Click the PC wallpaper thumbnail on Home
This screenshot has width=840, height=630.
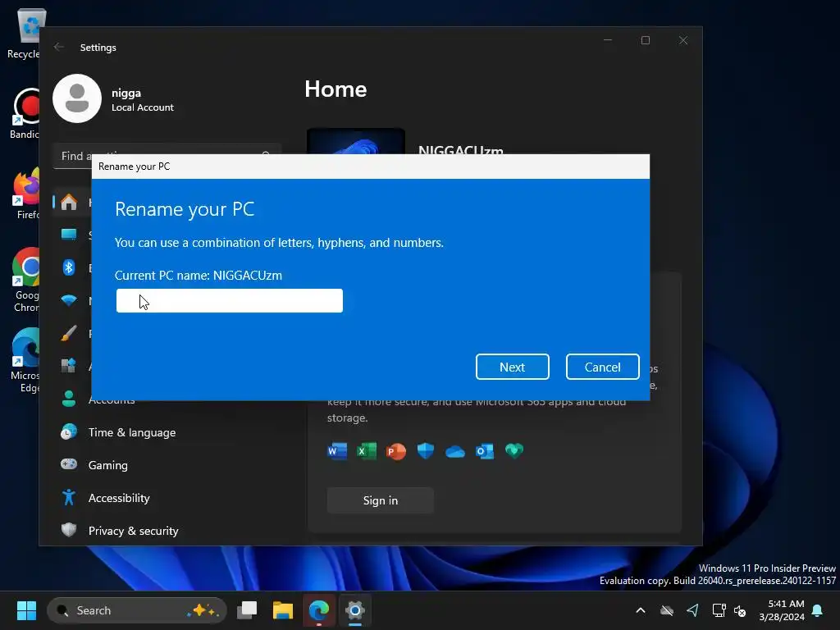pyautogui.click(x=356, y=141)
